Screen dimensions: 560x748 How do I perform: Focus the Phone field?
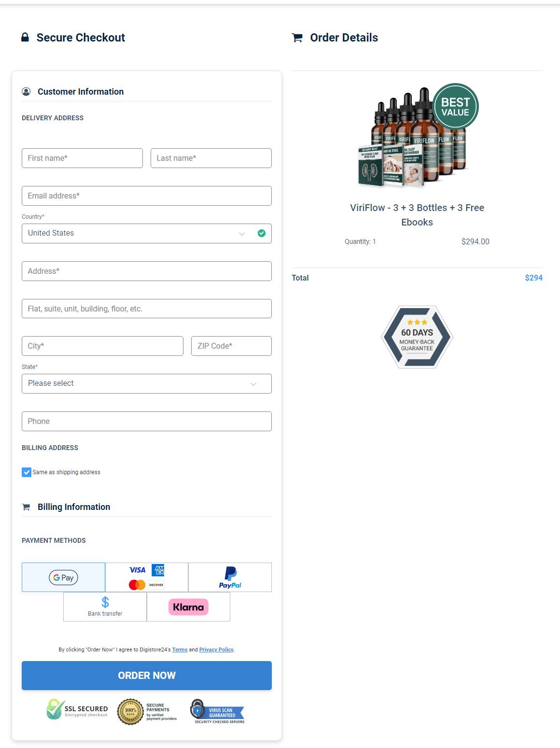pos(147,421)
